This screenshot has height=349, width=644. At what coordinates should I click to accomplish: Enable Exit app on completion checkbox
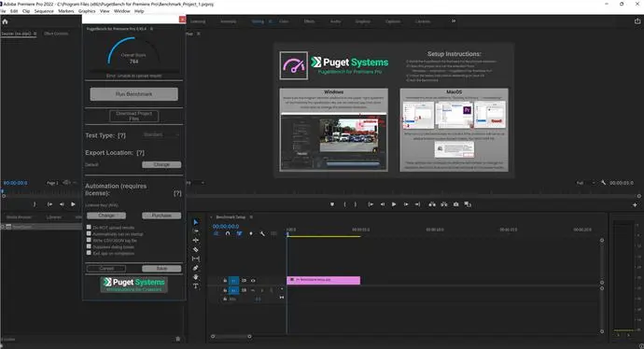[x=89, y=253]
